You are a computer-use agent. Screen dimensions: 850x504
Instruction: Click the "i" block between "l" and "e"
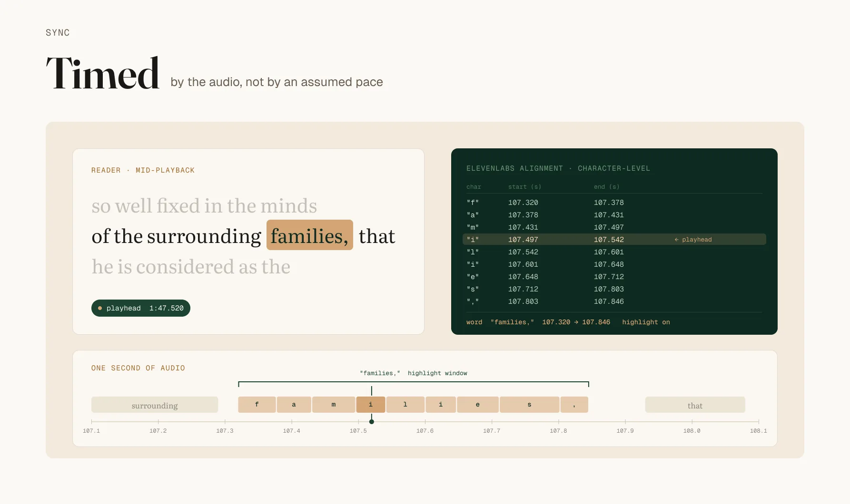tap(441, 405)
